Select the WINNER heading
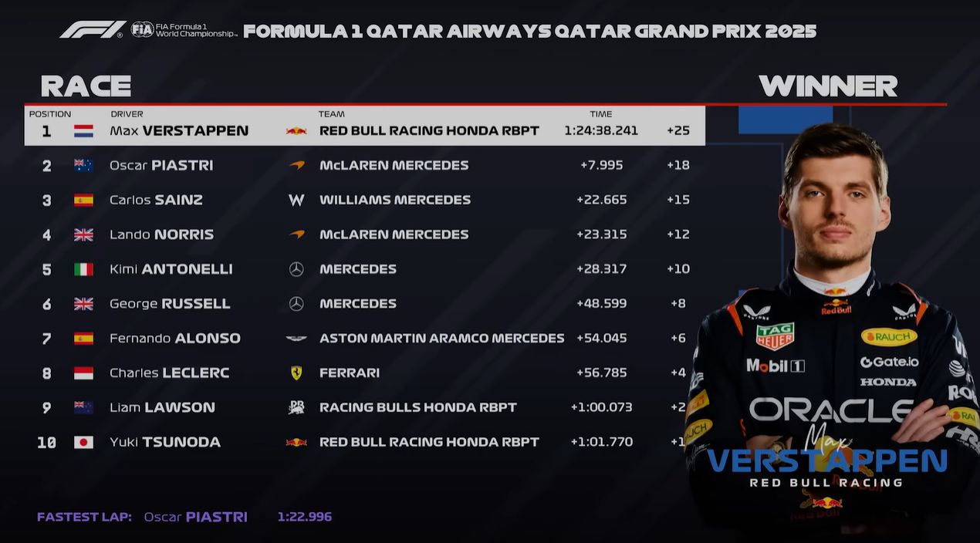Image resolution: width=980 pixels, height=543 pixels. tap(828, 86)
